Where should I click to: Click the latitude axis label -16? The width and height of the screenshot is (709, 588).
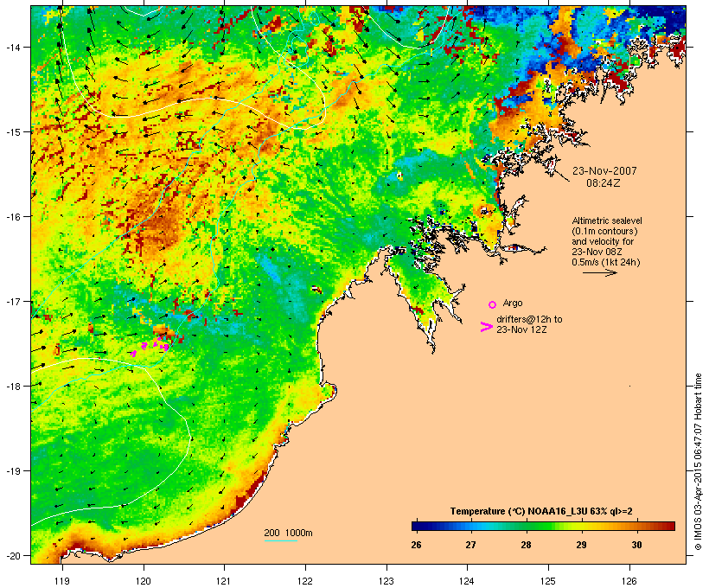point(12,216)
